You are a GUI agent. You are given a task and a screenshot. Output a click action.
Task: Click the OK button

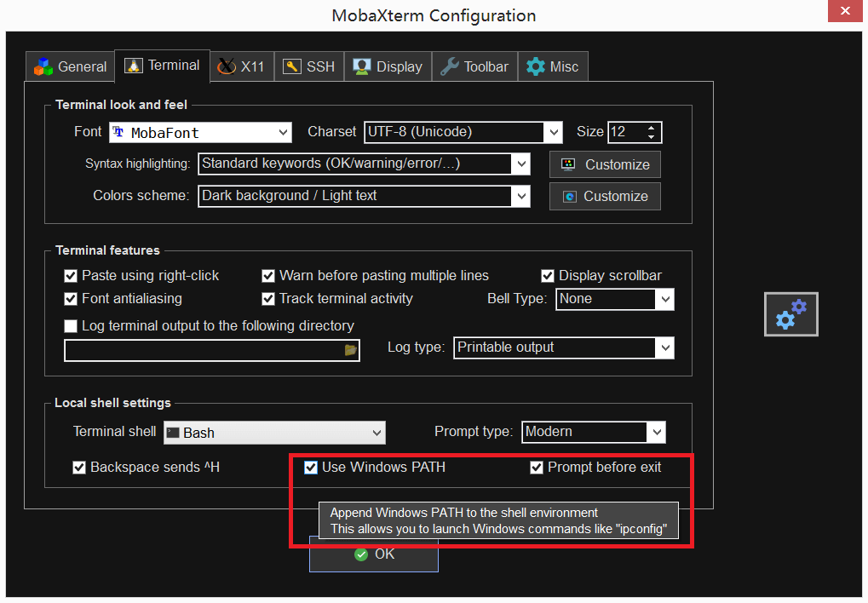[x=374, y=554]
